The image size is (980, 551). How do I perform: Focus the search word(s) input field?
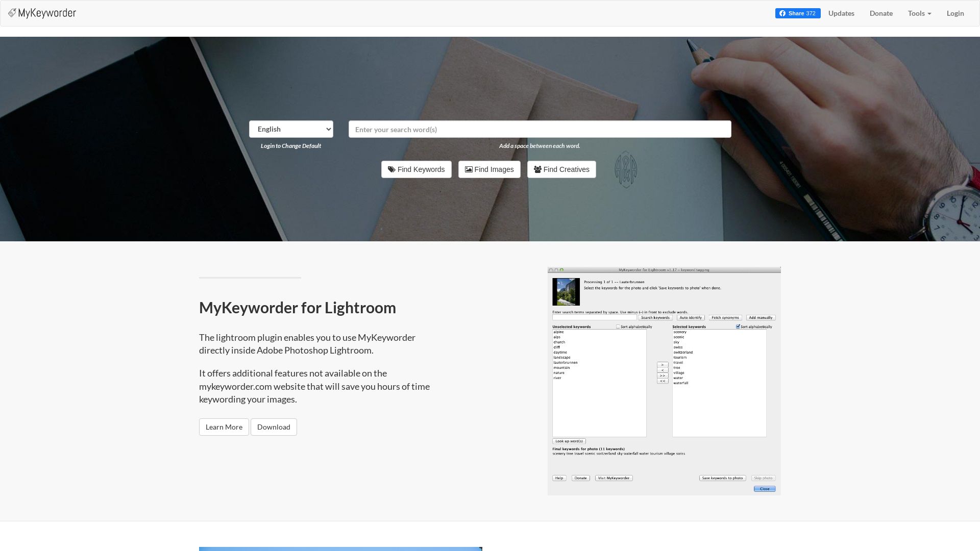[x=540, y=129]
